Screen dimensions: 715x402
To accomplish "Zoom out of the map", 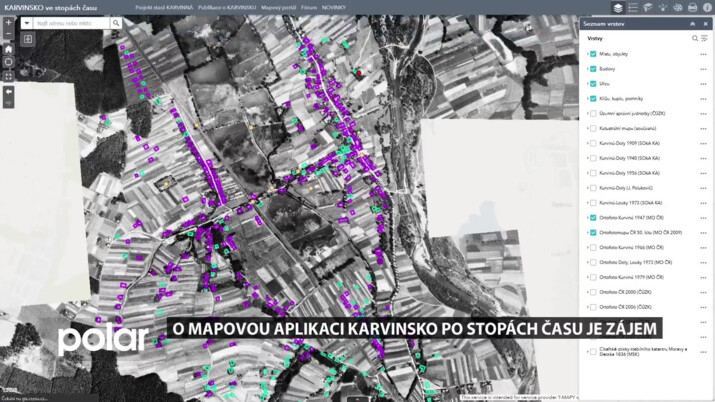I will click(x=9, y=33).
